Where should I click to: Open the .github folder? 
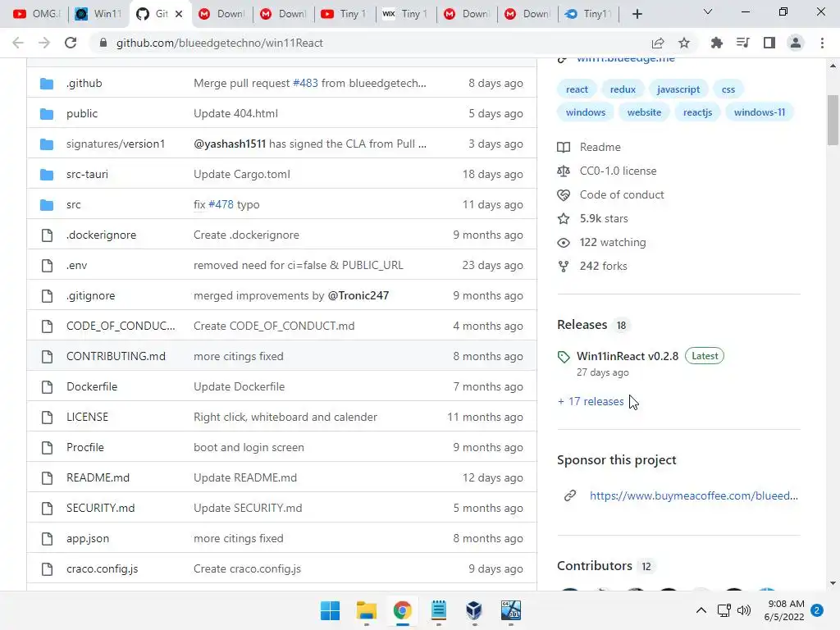(84, 83)
